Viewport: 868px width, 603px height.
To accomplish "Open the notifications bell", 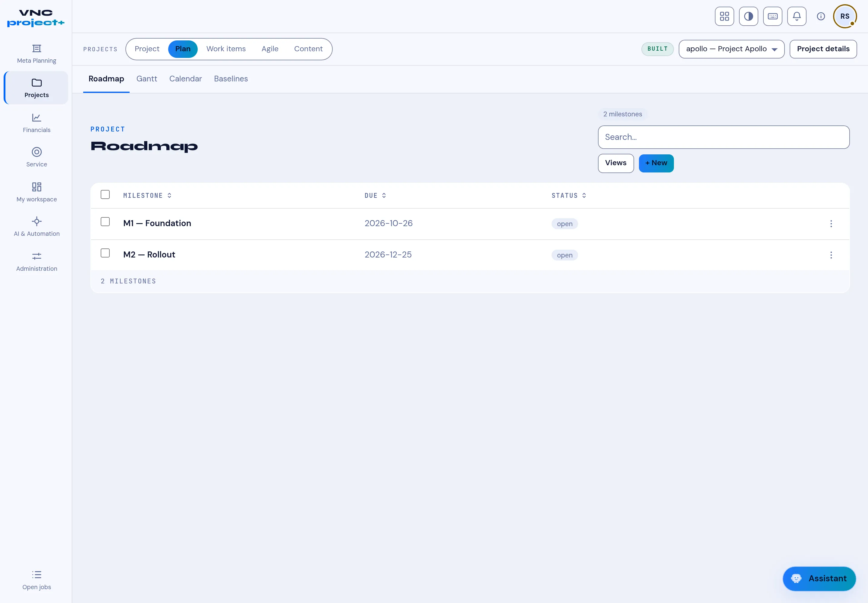I will [797, 16].
